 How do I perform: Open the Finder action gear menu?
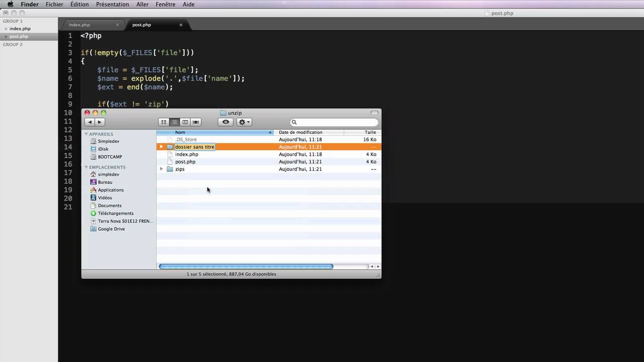tap(244, 122)
